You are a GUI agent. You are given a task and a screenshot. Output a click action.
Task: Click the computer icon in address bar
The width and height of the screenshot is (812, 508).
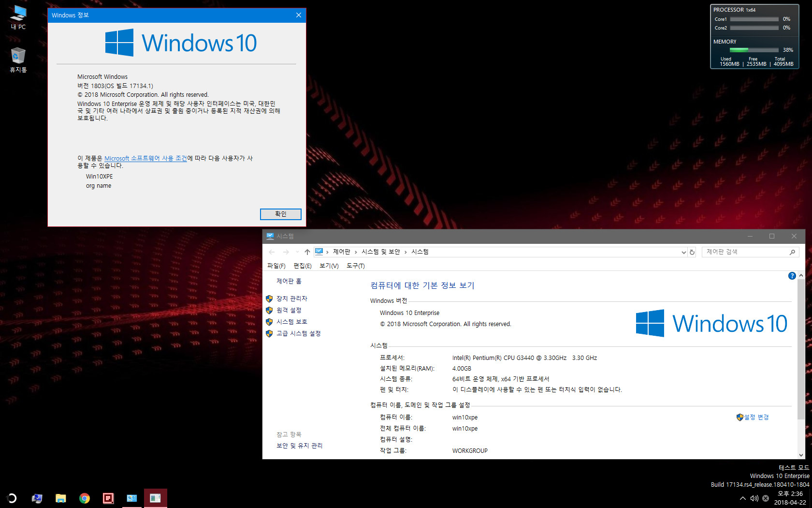(319, 252)
